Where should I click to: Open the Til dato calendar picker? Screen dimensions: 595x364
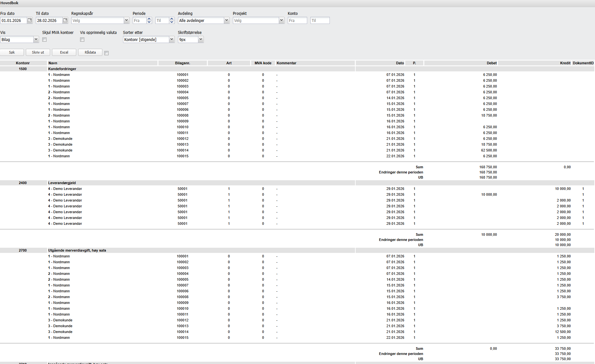(x=65, y=20)
